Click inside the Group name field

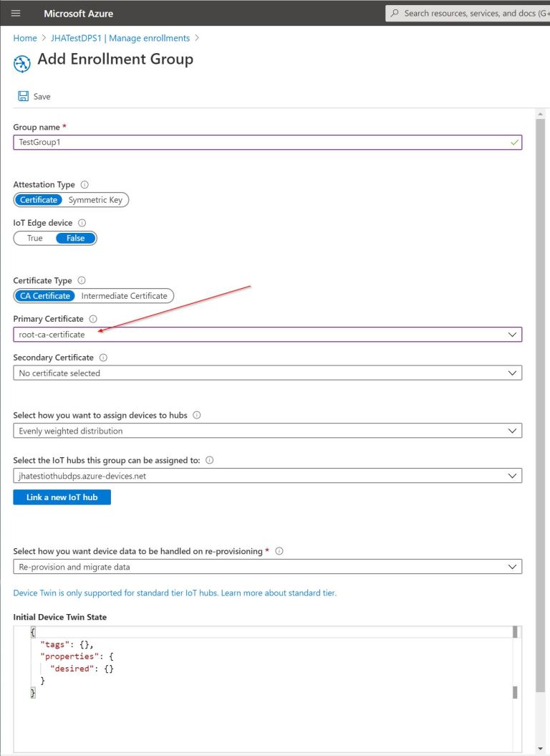143,142
